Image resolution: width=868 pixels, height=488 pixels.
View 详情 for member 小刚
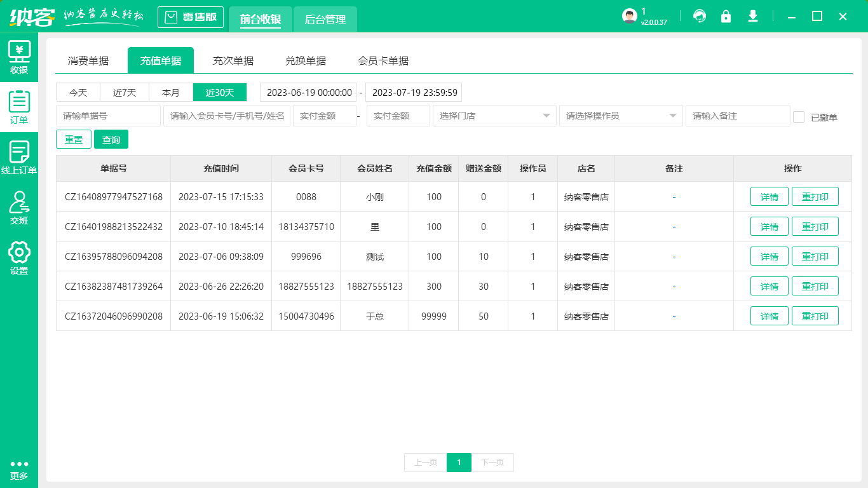coord(770,197)
